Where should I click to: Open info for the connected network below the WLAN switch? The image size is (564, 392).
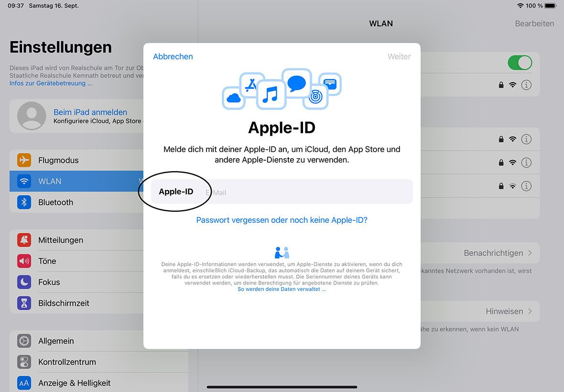[526, 85]
